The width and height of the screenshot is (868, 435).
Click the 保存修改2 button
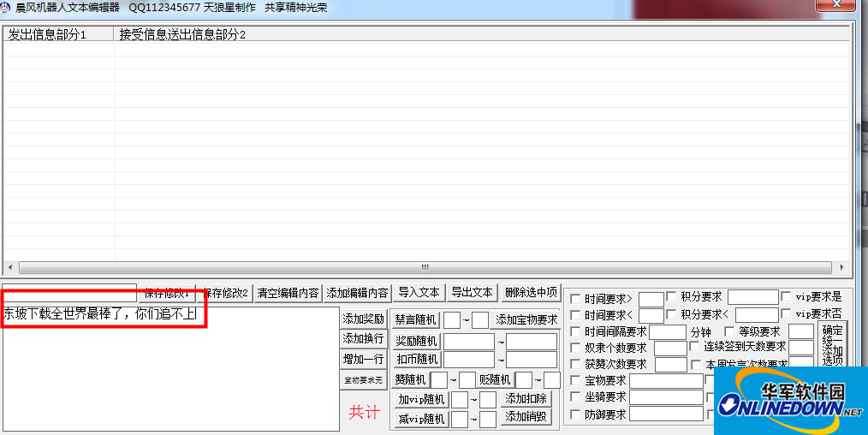(225, 293)
